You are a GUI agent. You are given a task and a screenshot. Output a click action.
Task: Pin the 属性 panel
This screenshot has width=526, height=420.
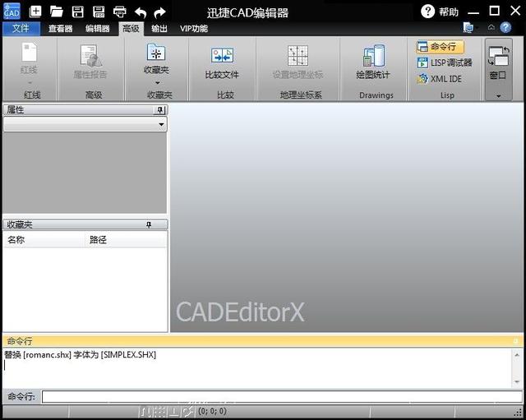[x=160, y=110]
